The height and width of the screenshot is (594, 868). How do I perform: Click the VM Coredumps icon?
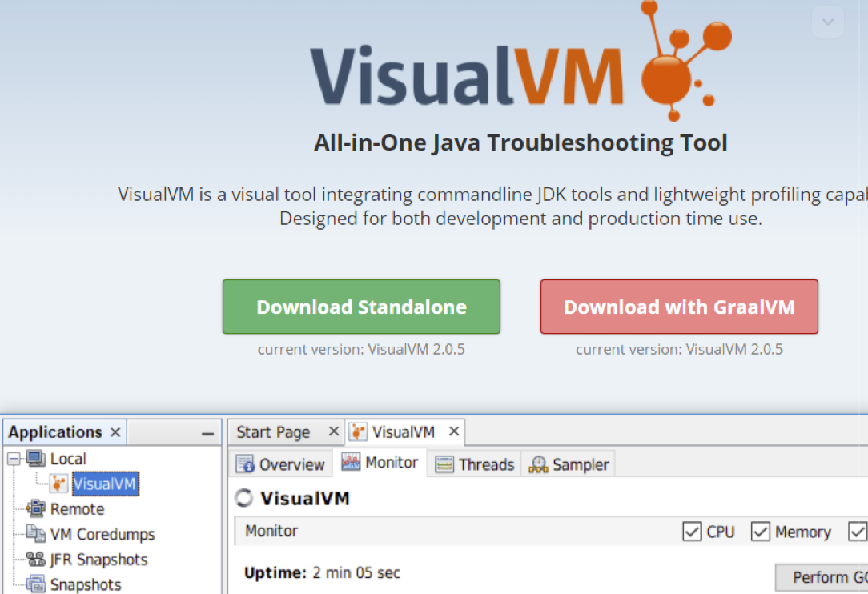click(x=36, y=534)
